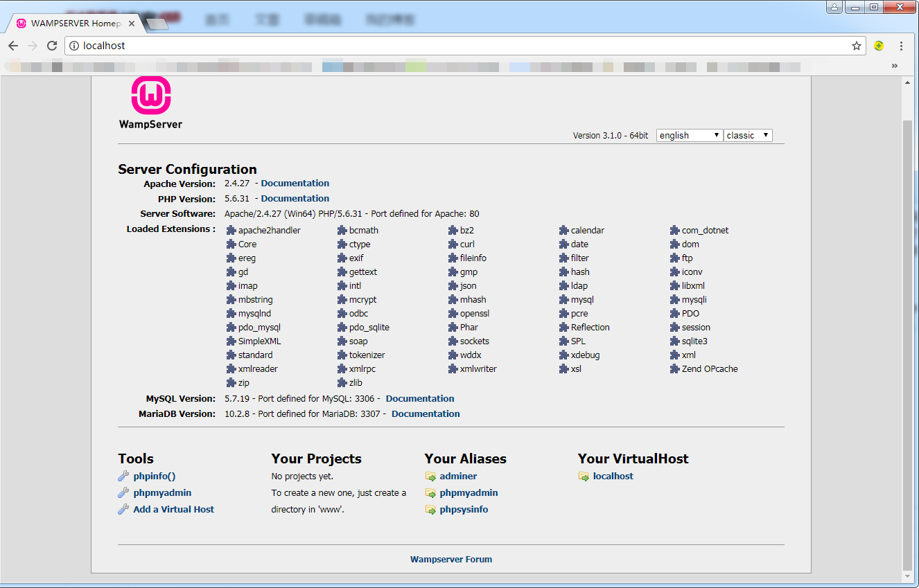Screen dimensions: 919x588
Task: Open the Apache Documentation link
Action: (295, 183)
